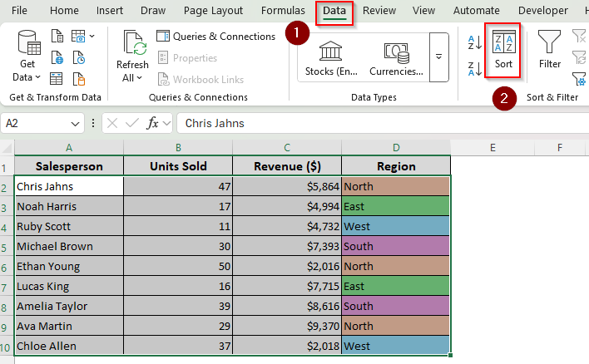This screenshot has height=364, width=589.
Task: Click the Advanced filter icon
Action: [579, 79]
